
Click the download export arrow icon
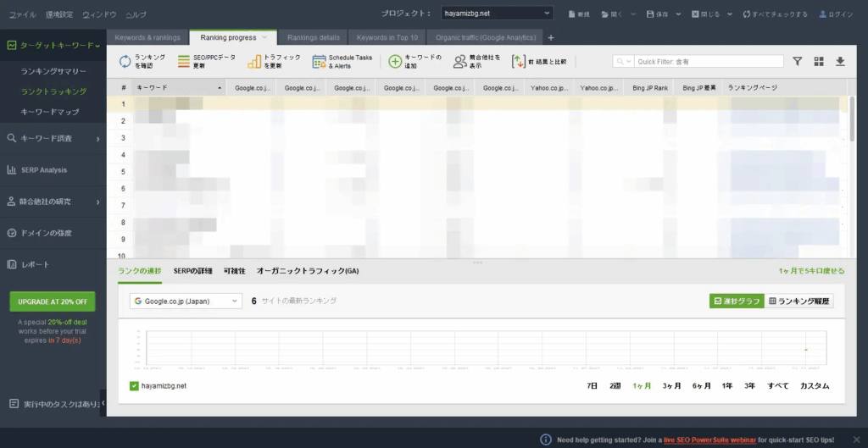[840, 61]
